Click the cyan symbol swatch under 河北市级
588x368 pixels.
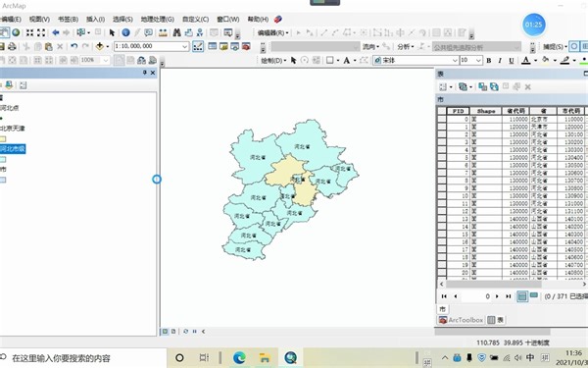[3, 160]
